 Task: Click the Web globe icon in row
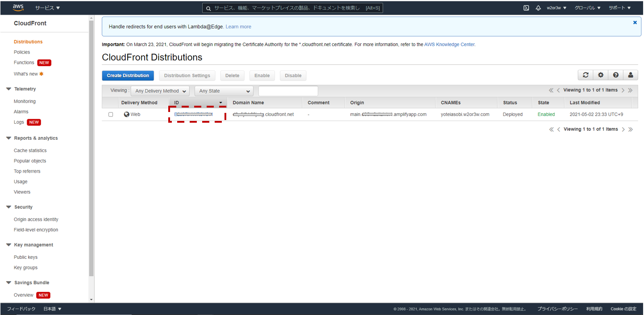tap(127, 114)
